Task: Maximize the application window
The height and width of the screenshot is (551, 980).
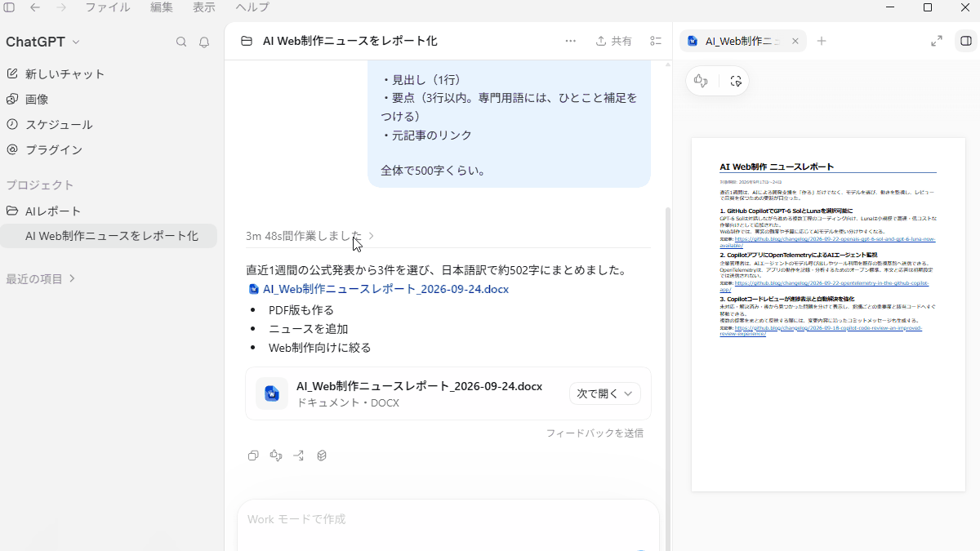Action: [x=928, y=7]
